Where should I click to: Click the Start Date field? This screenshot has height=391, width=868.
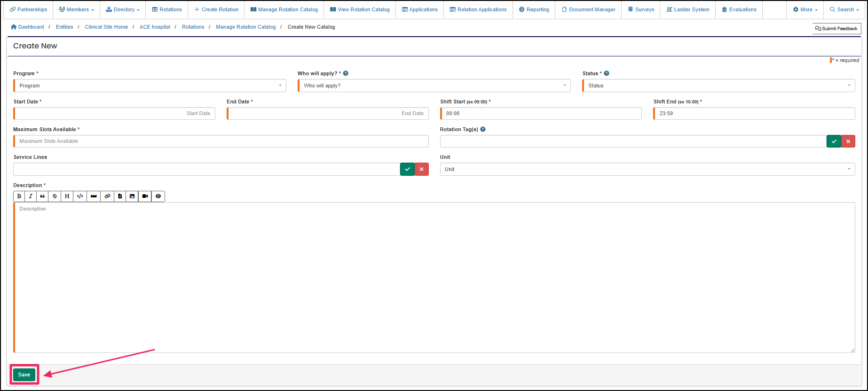coord(114,113)
